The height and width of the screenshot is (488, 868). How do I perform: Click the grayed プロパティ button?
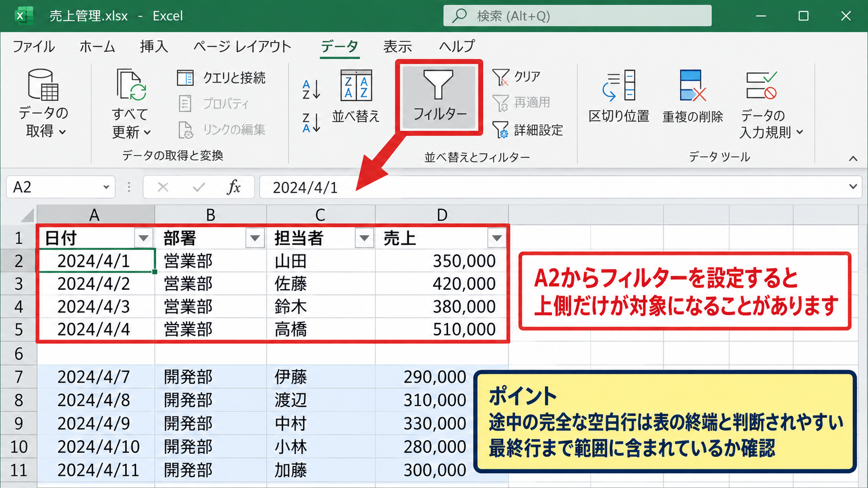coord(213,103)
